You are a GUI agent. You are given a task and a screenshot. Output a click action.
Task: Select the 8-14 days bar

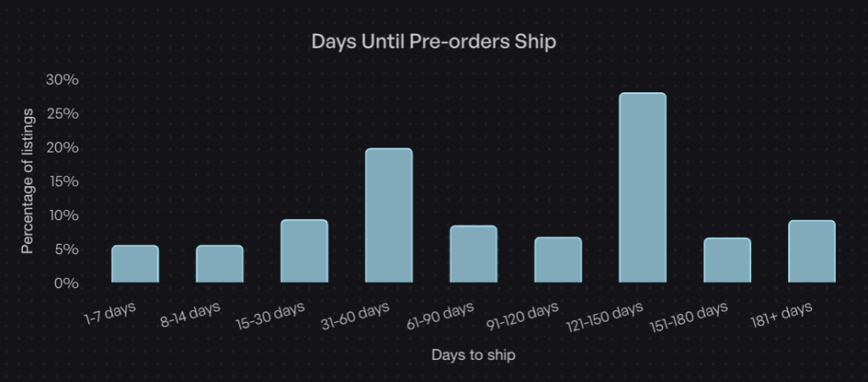coord(220,264)
